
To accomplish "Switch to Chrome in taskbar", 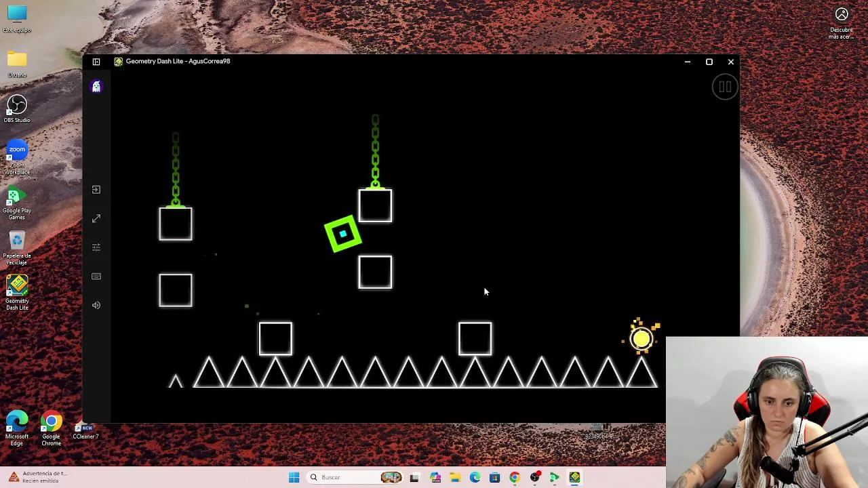I will pos(515,477).
